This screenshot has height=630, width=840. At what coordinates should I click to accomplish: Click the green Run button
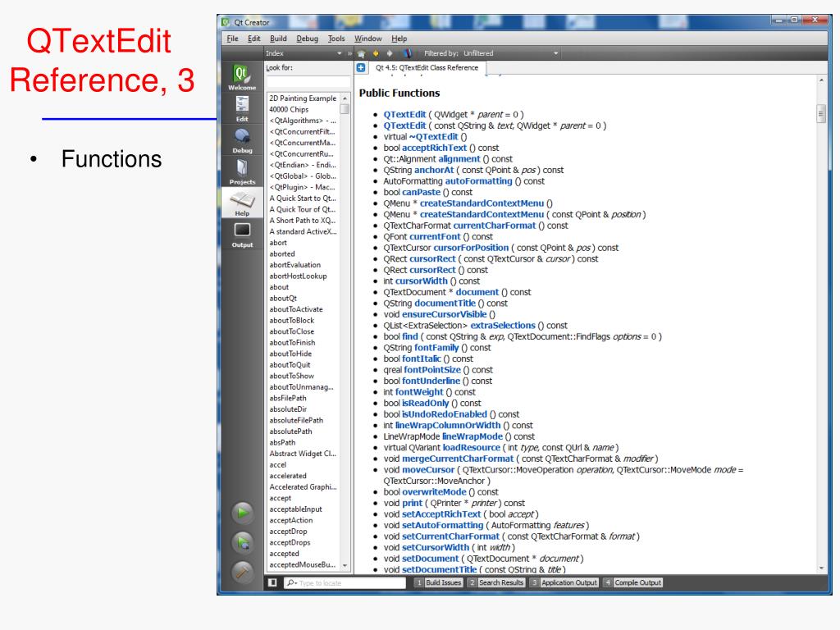pos(243,513)
